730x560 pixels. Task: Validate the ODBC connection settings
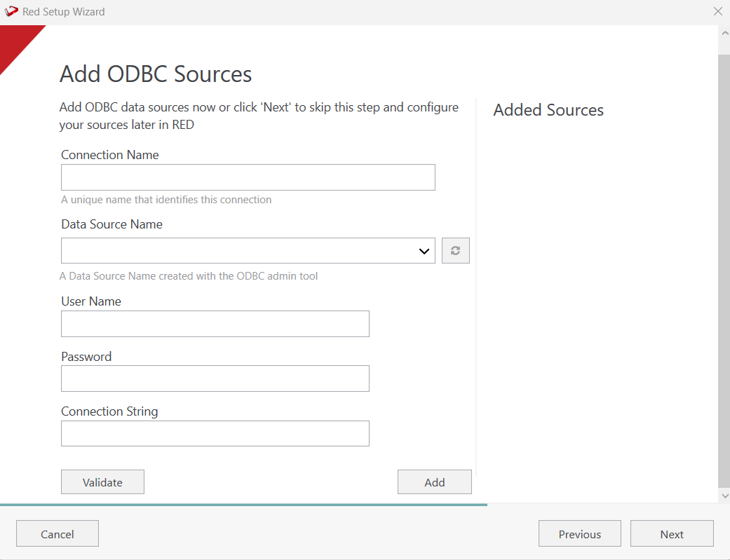102,482
